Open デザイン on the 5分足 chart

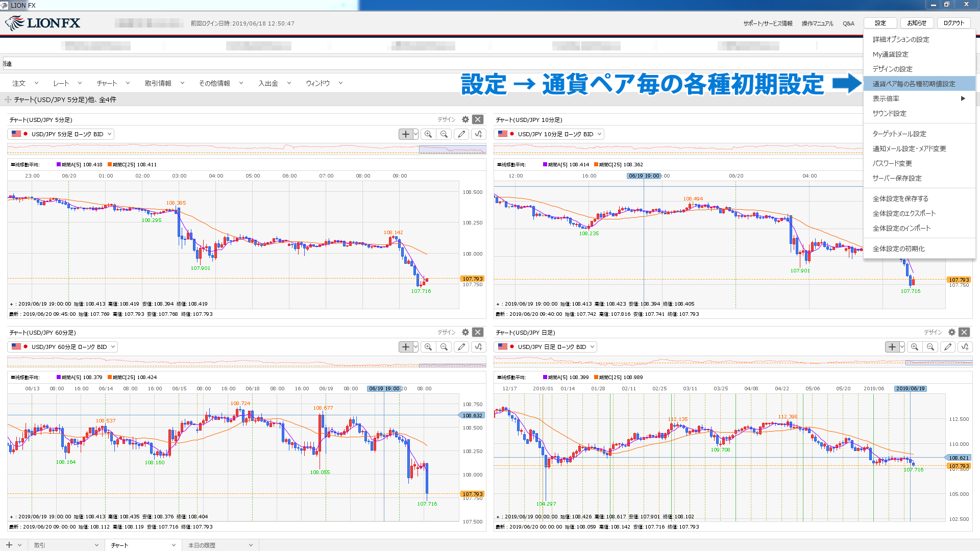[x=447, y=119]
